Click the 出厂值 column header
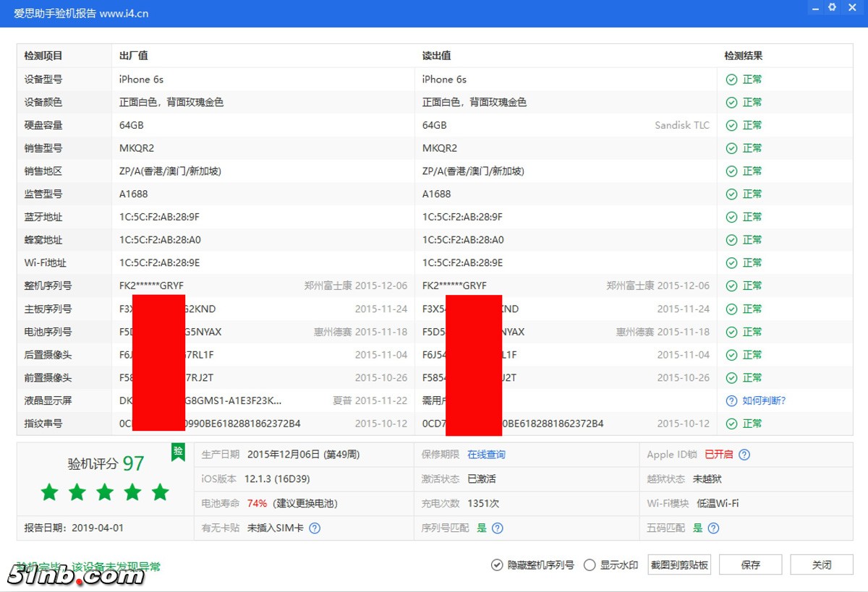Screen dimensions: 868x592 point(134,56)
